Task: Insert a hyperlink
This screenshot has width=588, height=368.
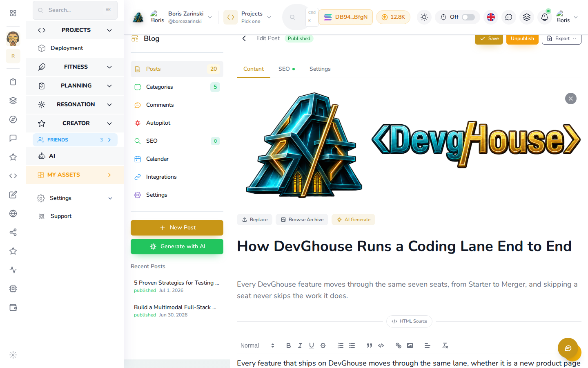Action: [399, 346]
